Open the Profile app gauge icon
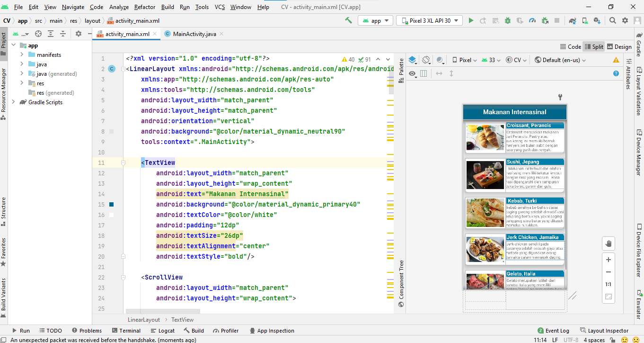The width and height of the screenshot is (644, 343). [532, 21]
